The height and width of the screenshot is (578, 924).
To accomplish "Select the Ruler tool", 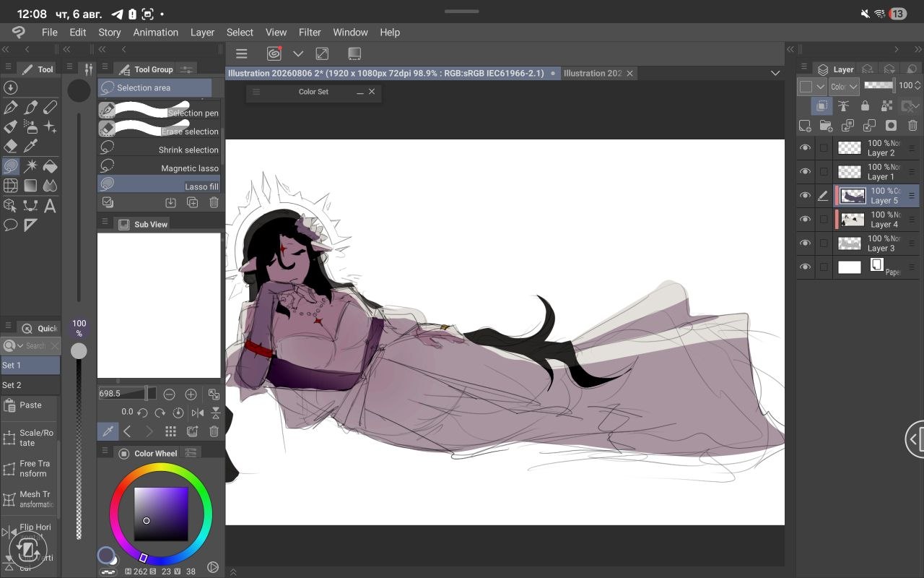I will pyautogui.click(x=30, y=225).
